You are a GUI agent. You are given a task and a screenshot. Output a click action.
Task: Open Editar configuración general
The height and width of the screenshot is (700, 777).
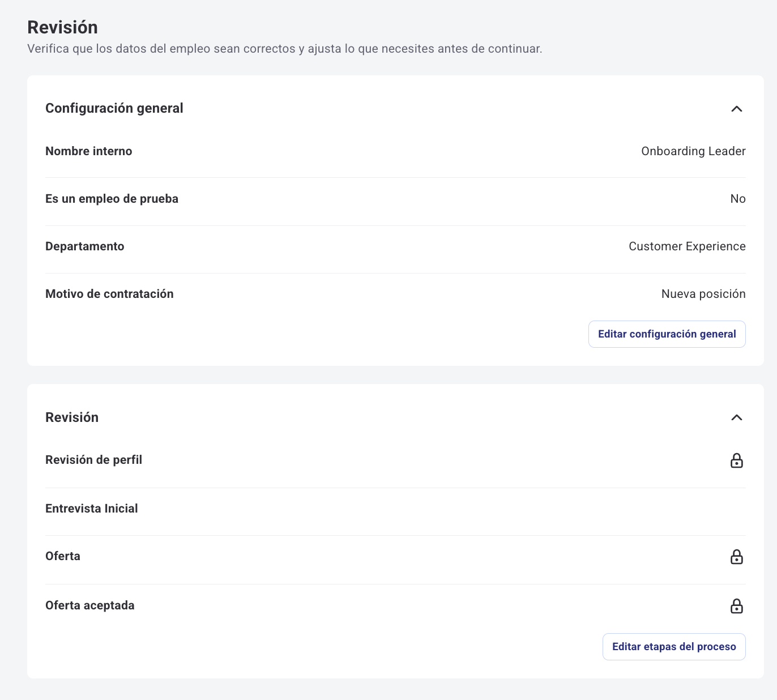[x=667, y=334]
